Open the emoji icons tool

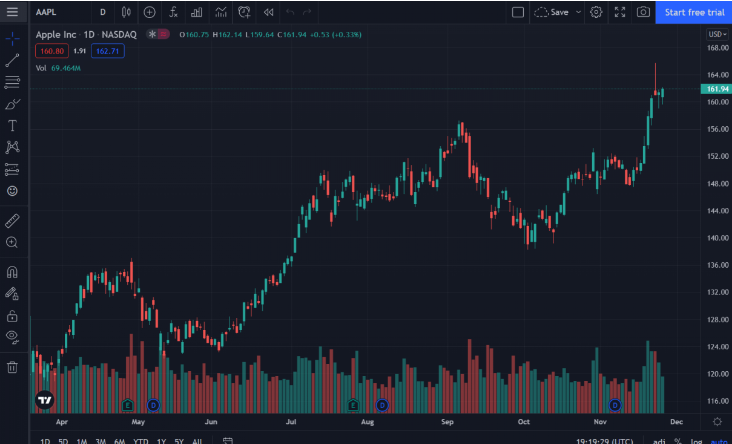pyautogui.click(x=13, y=190)
